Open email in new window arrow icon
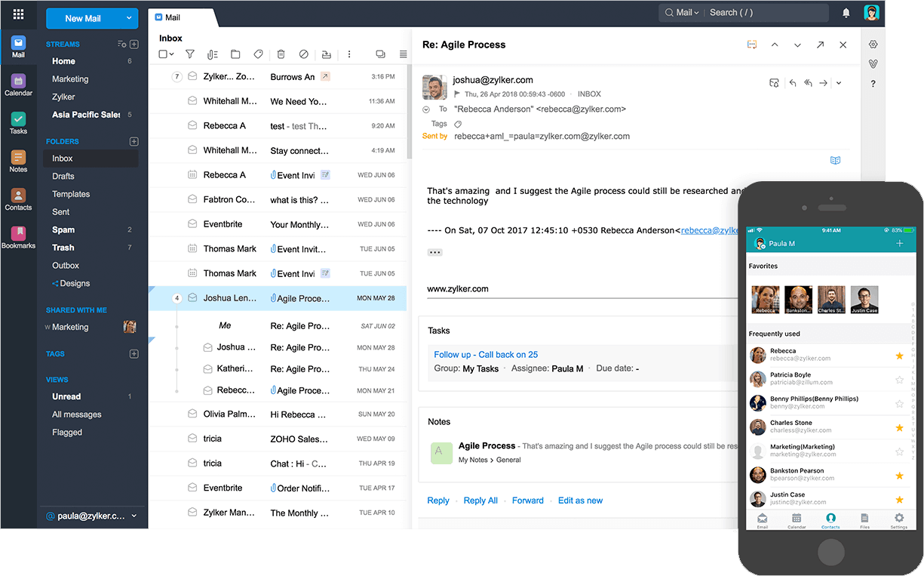This screenshot has width=924, height=576. [820, 45]
